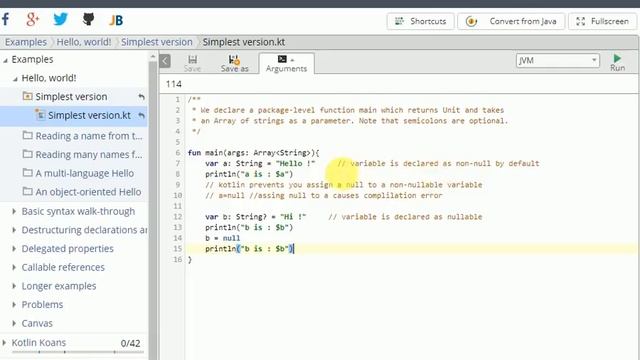Screen dimensions: 640x360
Task: Open the JVM target platform dropdown
Action: point(558,60)
